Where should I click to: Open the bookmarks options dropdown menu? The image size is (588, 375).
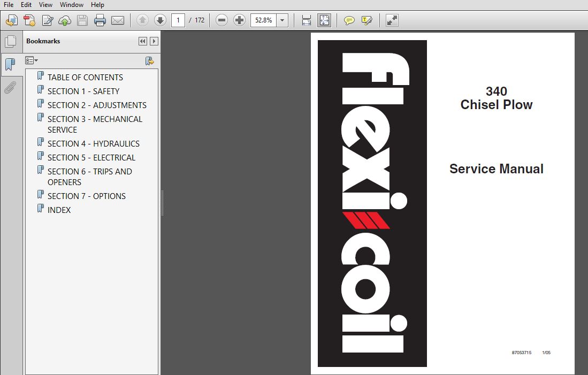pos(32,60)
